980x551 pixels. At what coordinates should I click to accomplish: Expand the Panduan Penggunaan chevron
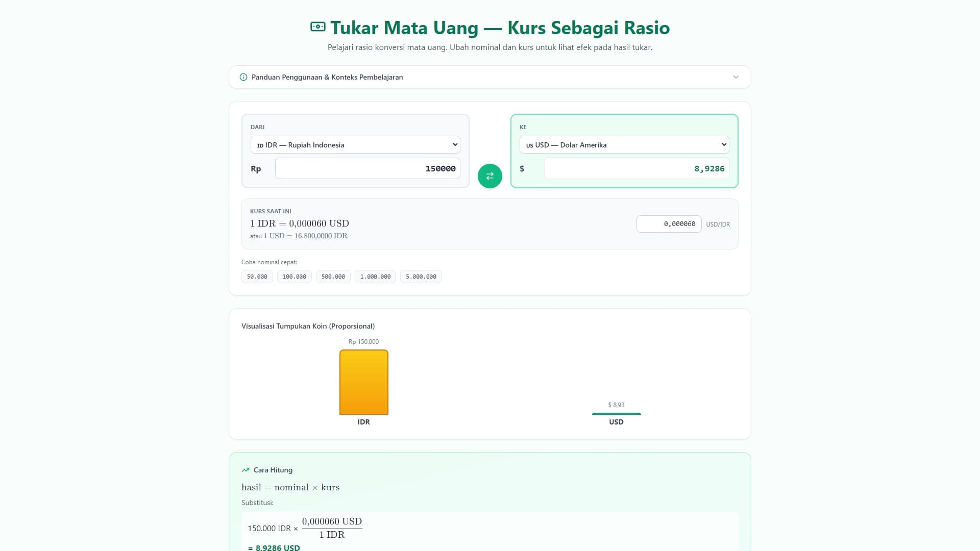pos(736,77)
